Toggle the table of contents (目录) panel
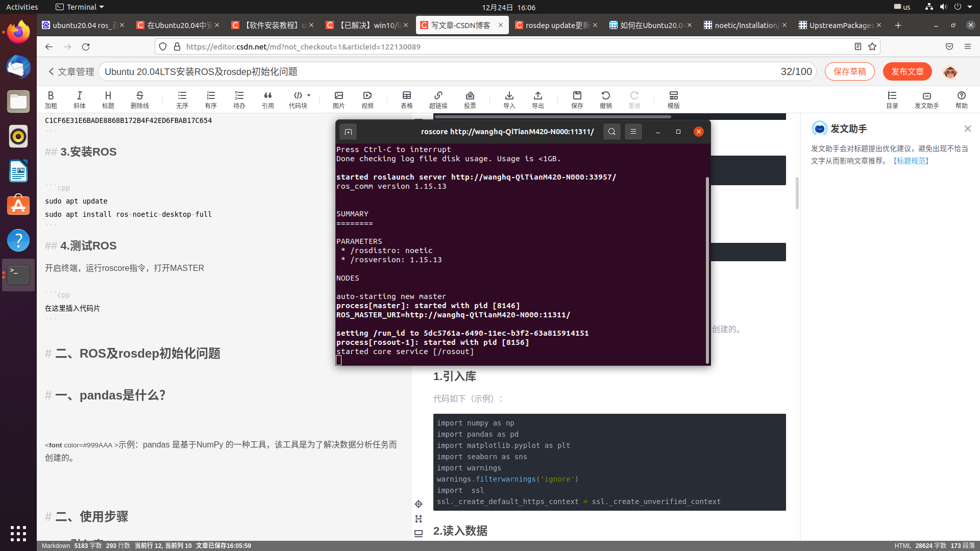The width and height of the screenshot is (980, 551). (892, 99)
